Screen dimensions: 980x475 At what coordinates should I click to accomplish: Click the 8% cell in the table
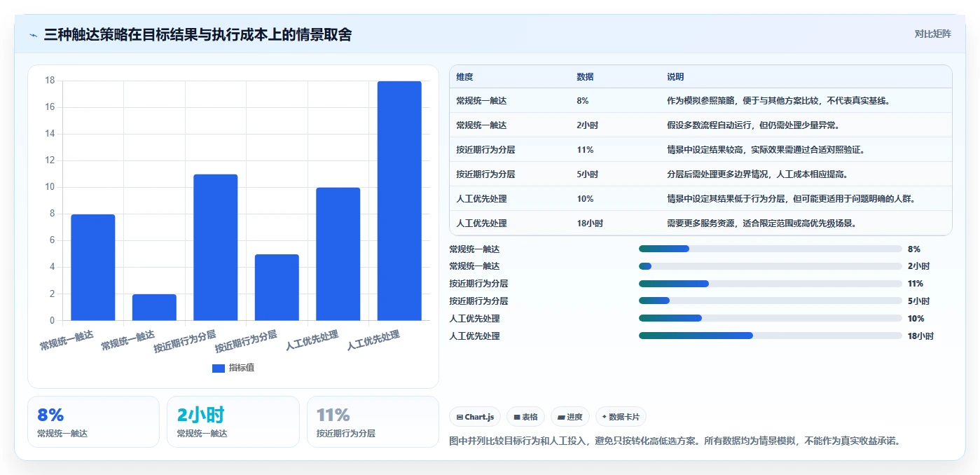point(583,101)
